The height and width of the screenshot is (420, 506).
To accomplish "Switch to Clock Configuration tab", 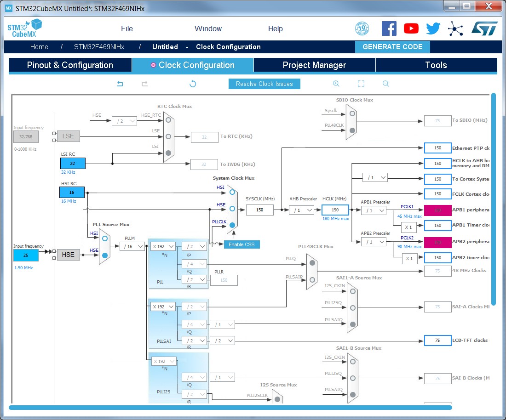I will tap(193, 65).
